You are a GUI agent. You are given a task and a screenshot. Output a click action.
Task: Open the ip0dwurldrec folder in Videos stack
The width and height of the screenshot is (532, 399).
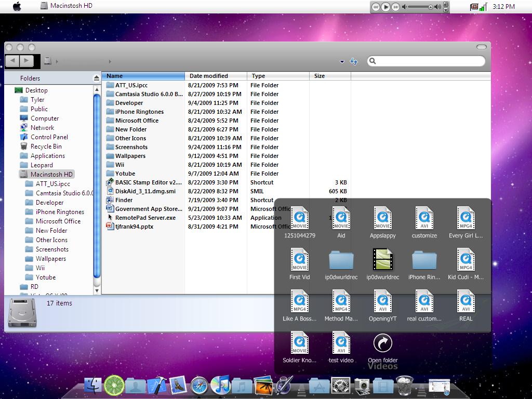coord(341,264)
